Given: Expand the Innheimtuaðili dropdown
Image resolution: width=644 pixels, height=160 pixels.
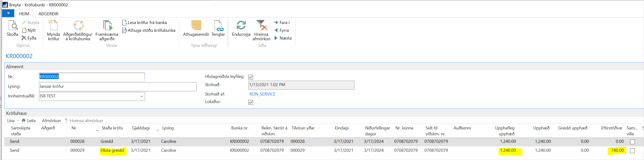Looking at the screenshot, I should [x=141, y=96].
